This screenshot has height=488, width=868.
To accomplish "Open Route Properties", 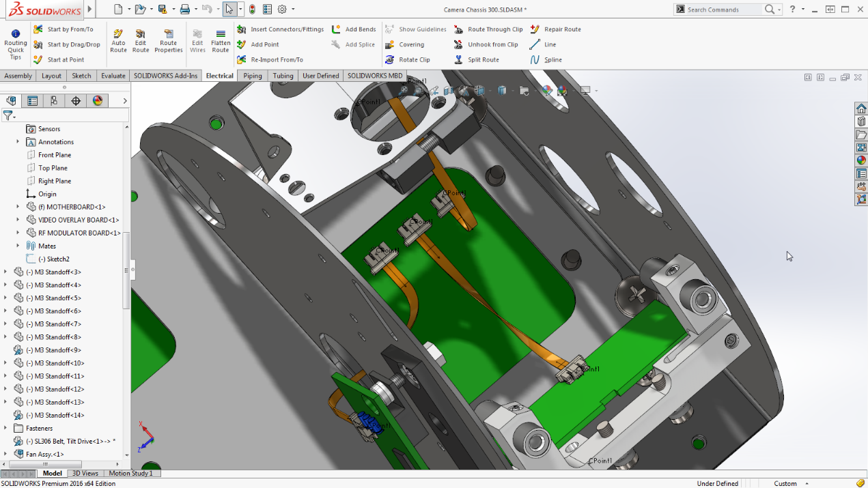I will (168, 40).
